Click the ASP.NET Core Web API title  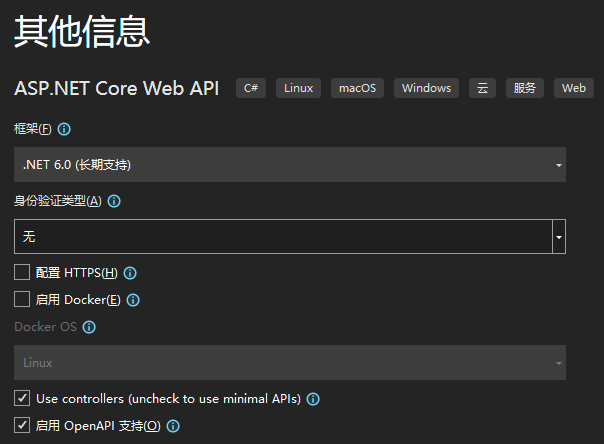click(x=116, y=88)
